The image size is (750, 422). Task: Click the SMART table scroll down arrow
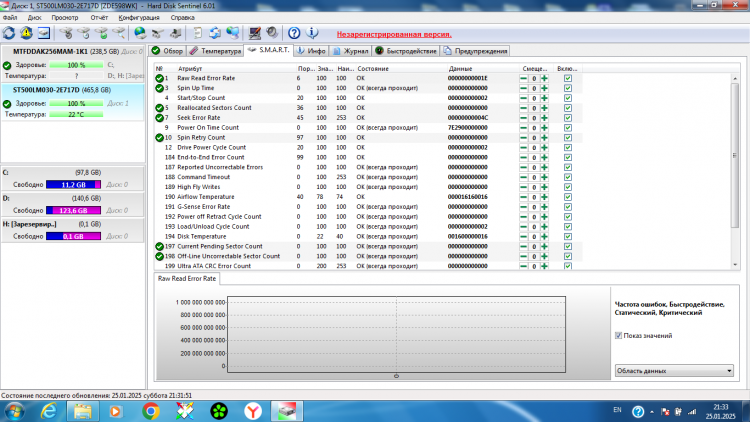[x=735, y=265]
